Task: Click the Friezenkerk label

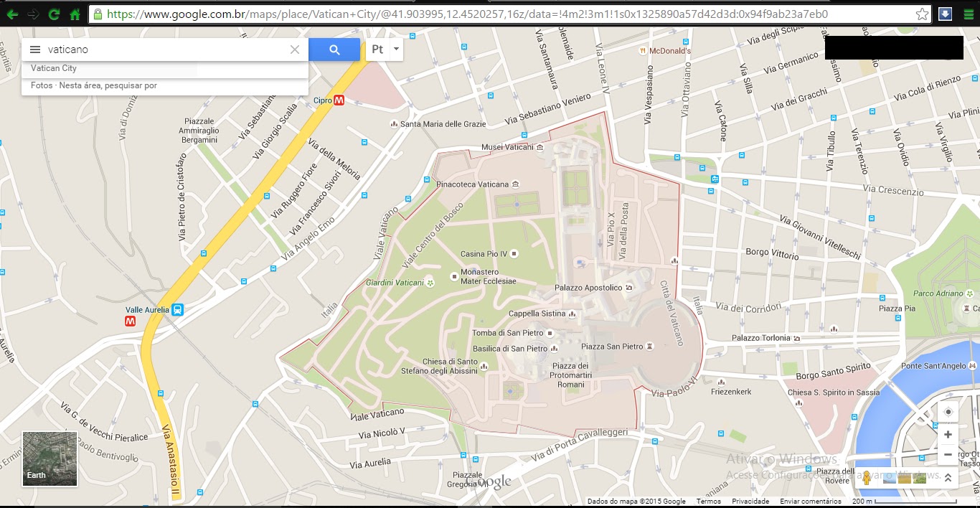Action: (732, 392)
